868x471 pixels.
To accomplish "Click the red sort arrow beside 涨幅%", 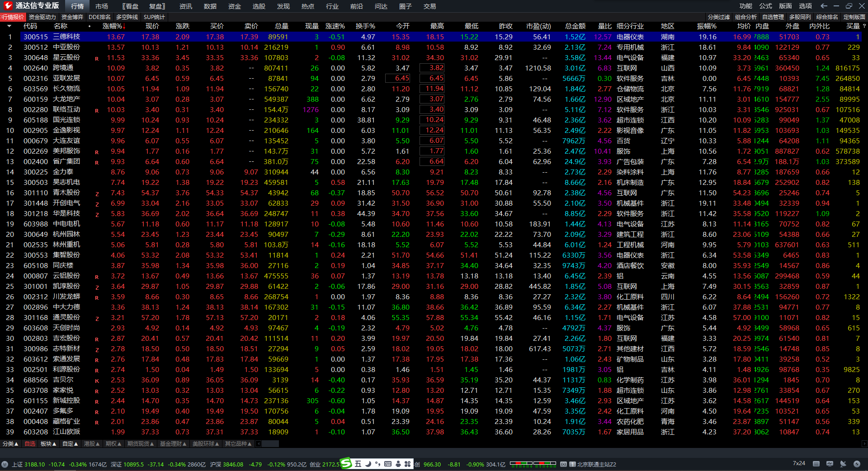I will 124,26.
